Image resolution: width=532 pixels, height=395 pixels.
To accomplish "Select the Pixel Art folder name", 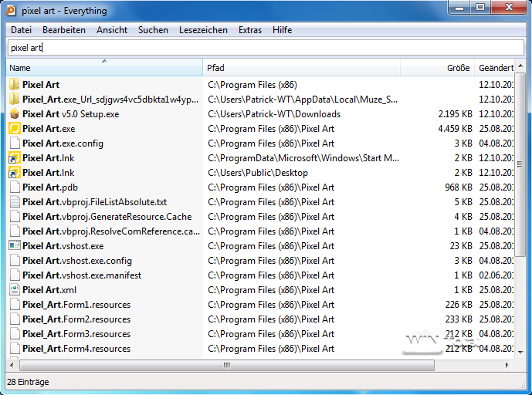I will click(x=41, y=85).
